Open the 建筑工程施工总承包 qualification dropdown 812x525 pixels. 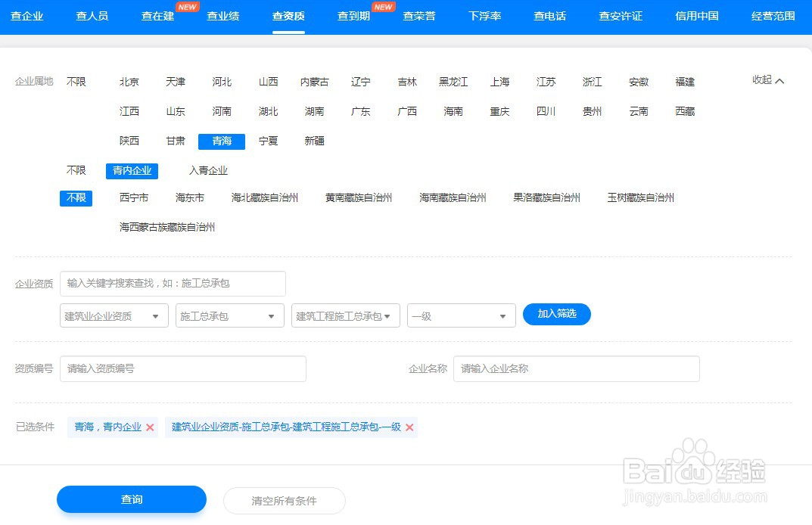tap(345, 315)
